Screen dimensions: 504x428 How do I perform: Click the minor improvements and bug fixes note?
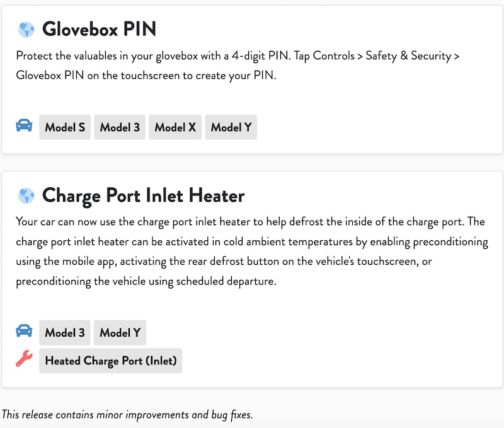(127, 415)
